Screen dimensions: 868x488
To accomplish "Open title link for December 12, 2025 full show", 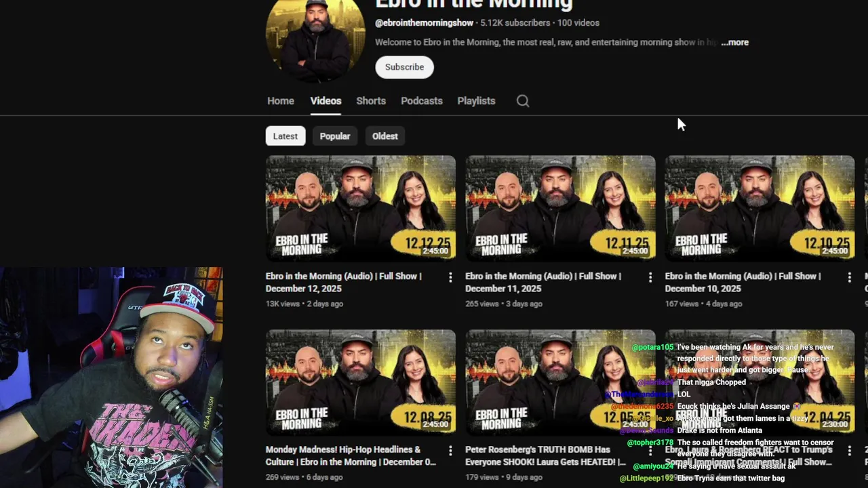I will click(343, 283).
